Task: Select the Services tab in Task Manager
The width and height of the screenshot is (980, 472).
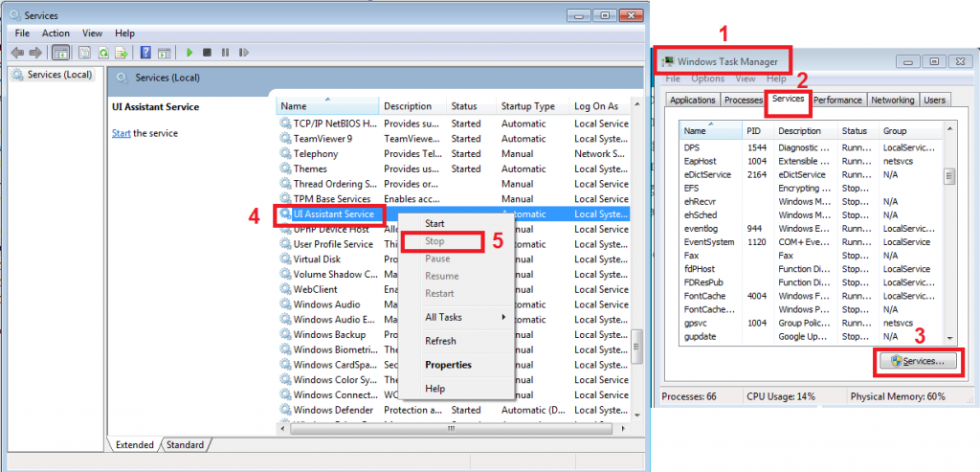Action: [x=788, y=99]
